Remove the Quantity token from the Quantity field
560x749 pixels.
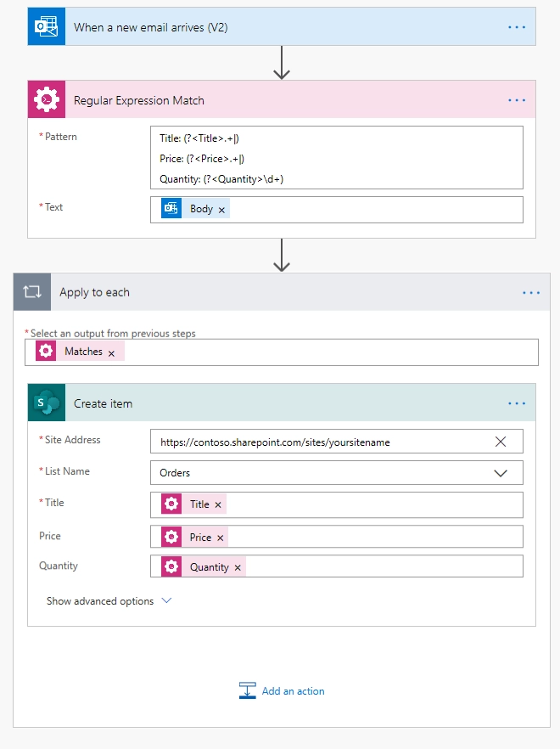click(x=238, y=567)
